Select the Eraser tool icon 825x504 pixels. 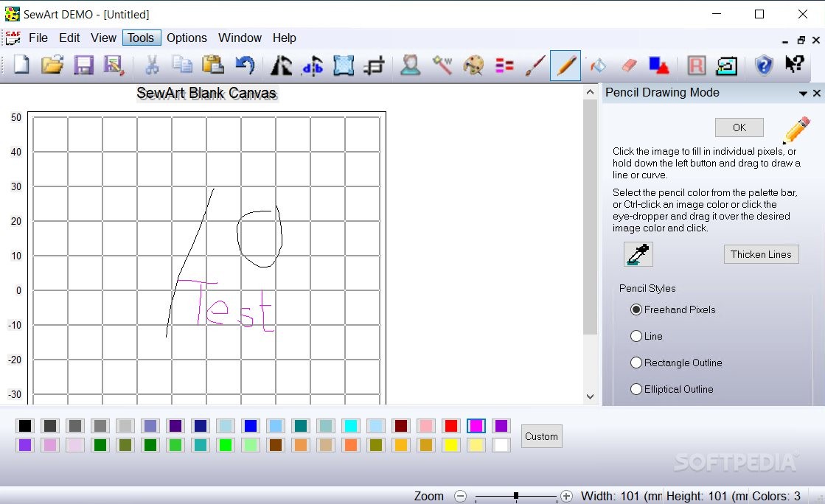tap(629, 66)
